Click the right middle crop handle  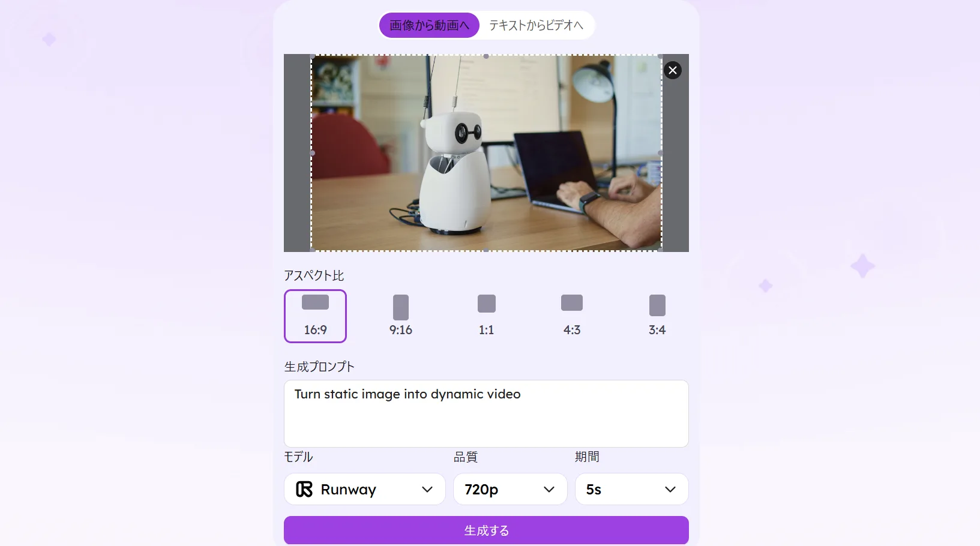tap(661, 153)
